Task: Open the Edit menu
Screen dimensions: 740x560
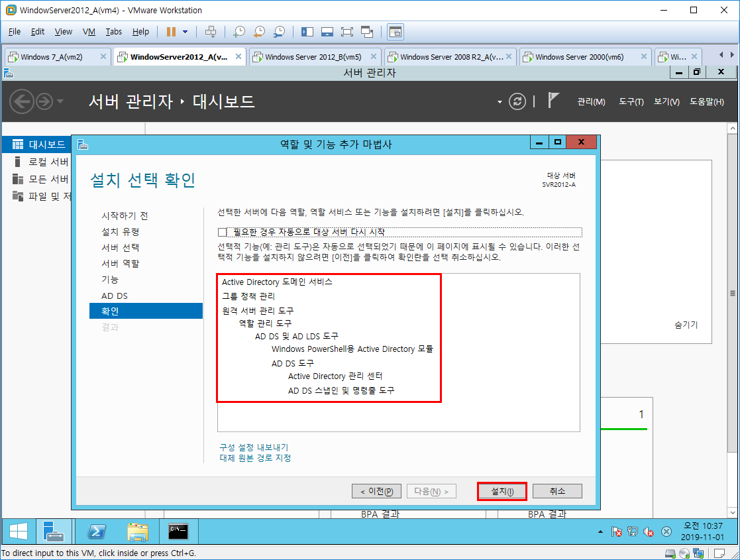Action: [x=38, y=32]
